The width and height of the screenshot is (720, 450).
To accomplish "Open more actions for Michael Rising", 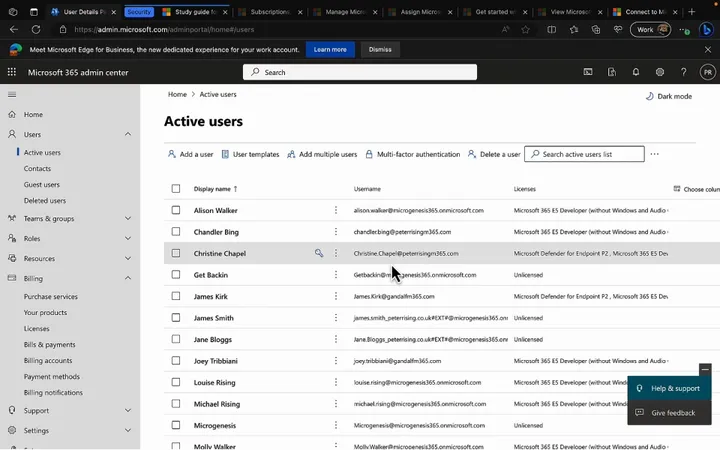I will (336, 404).
